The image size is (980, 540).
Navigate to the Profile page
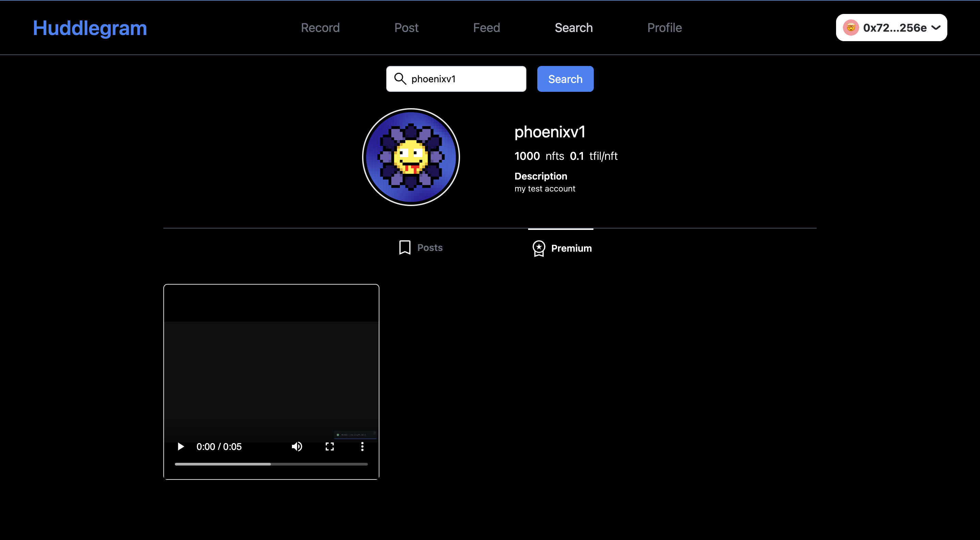(664, 28)
